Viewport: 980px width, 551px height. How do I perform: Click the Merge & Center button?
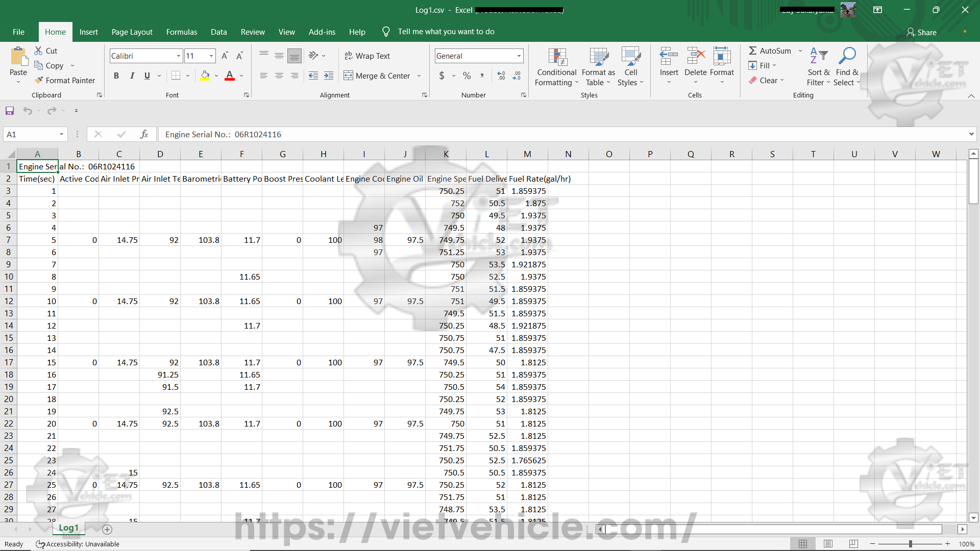pos(377,76)
